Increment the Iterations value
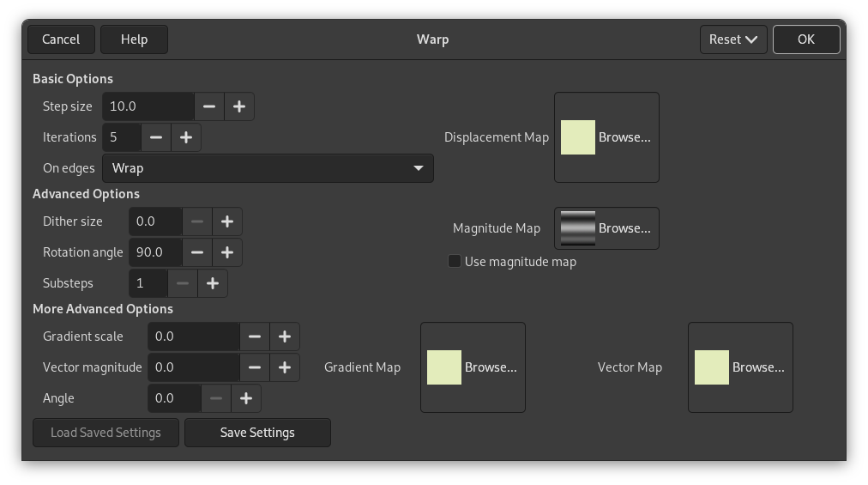 pos(186,137)
